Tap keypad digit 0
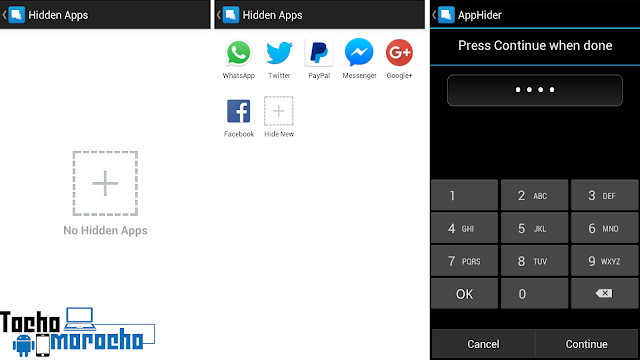This screenshot has width=640, height=360. tap(534, 293)
